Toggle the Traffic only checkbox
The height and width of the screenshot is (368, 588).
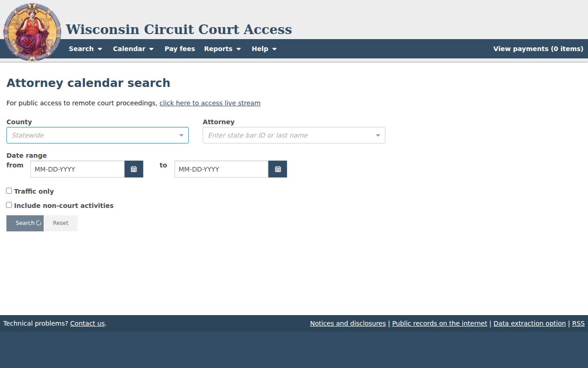[x=9, y=190]
